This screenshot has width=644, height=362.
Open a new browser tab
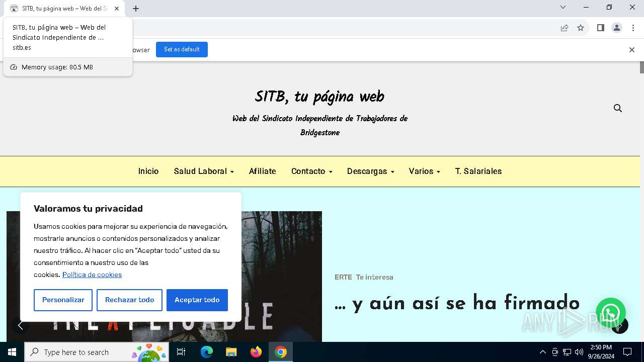click(x=136, y=9)
